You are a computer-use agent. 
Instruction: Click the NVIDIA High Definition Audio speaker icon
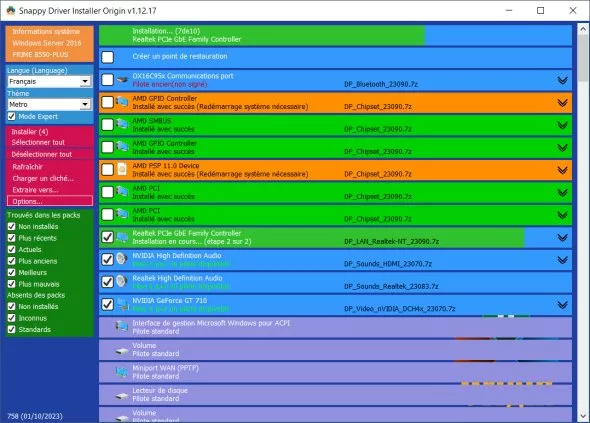(122, 259)
